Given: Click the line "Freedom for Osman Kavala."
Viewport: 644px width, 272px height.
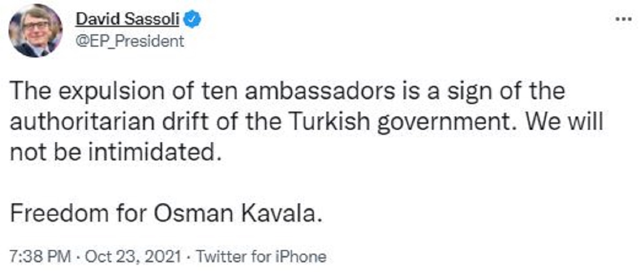Looking at the screenshot, I should pyautogui.click(x=166, y=214).
